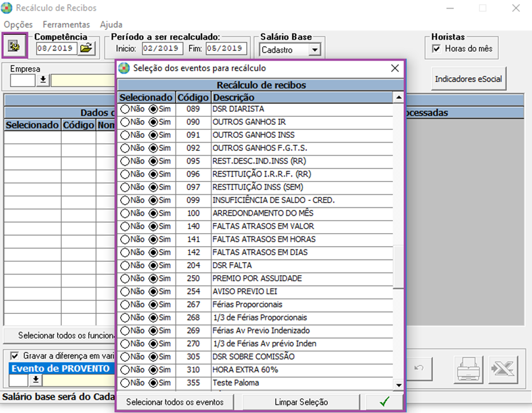Toggle the Horas do mês checkbox
This screenshot has height=413, width=532.
[x=436, y=48]
